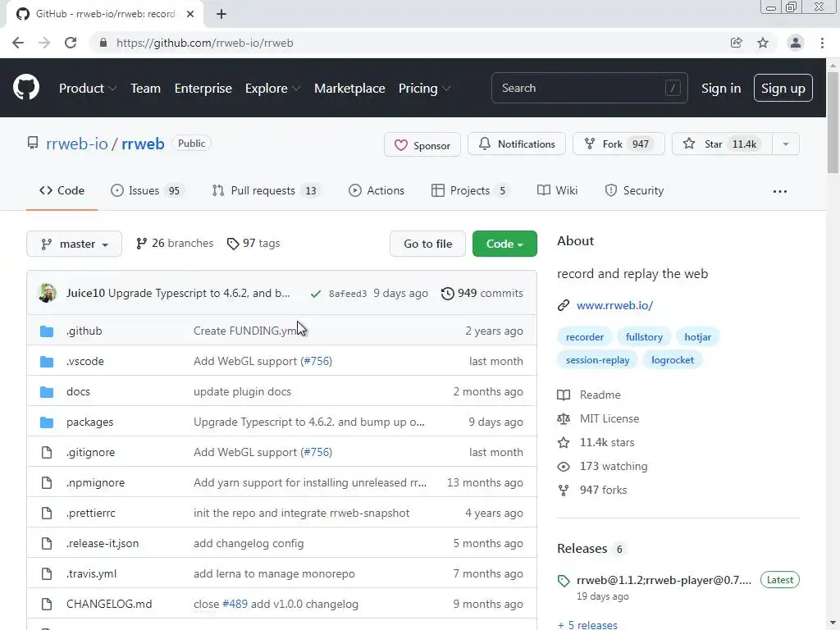Open the master branch selector
This screenshot has width=840, height=630.
74,244
